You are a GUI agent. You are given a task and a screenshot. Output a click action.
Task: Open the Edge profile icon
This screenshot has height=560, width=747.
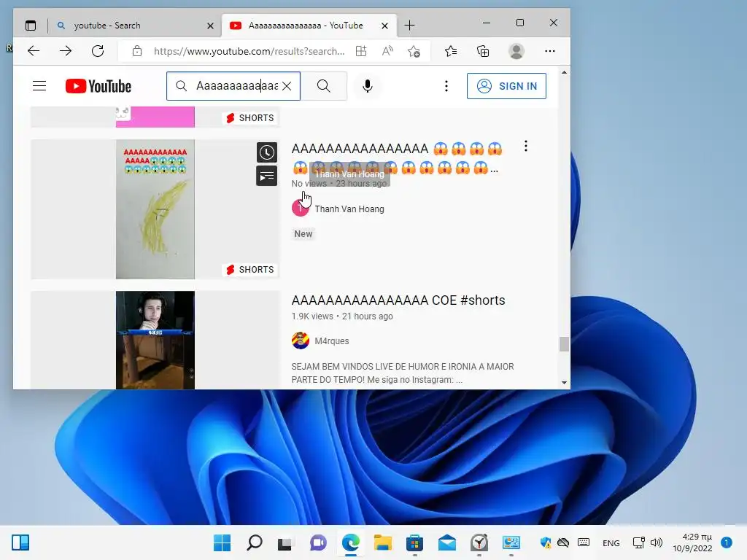coord(516,51)
